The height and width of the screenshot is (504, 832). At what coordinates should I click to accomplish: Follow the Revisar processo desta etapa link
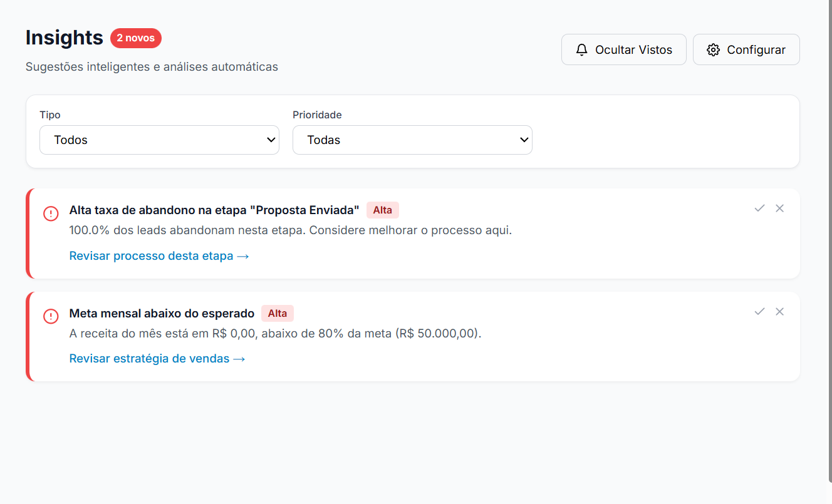pyautogui.click(x=159, y=255)
